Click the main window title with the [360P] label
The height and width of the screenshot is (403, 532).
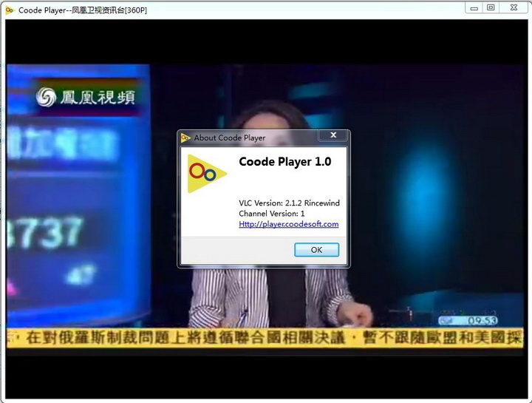(x=83, y=10)
